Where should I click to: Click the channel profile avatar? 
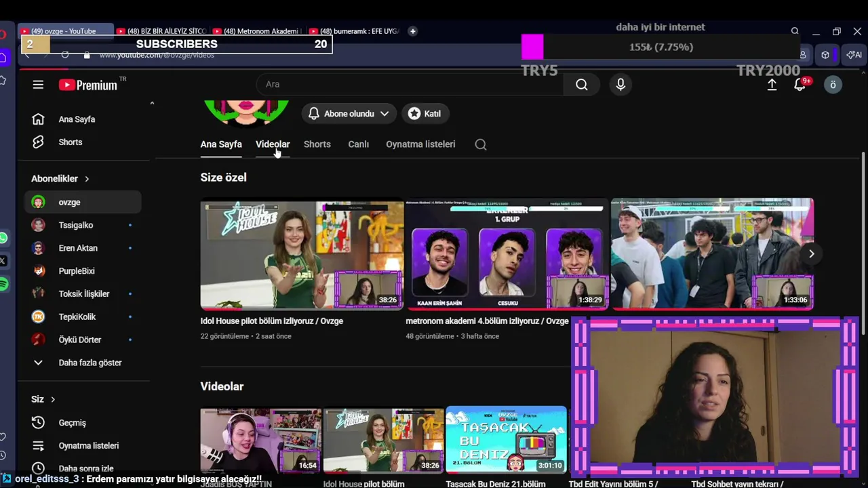[246, 113]
